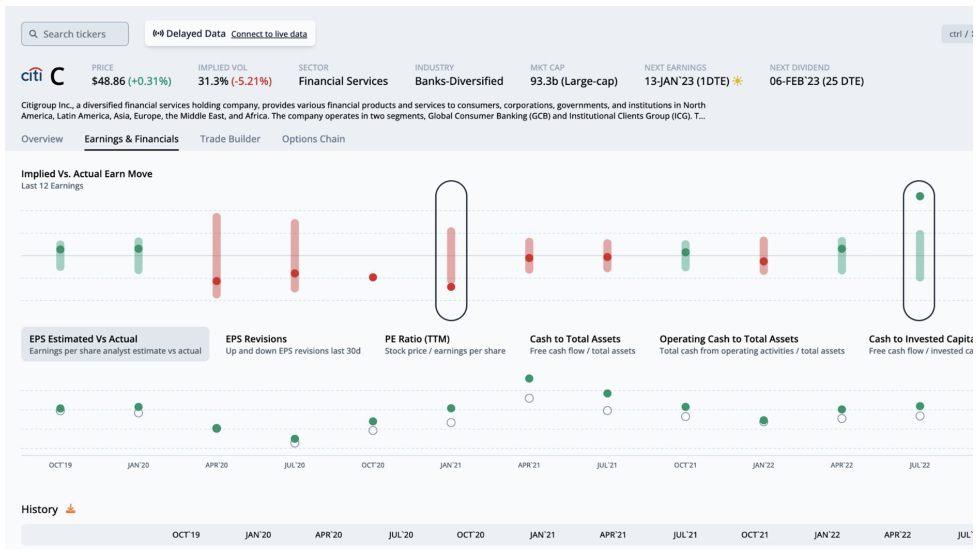Focus the Search tickers input field
Image resolution: width=980 pixels, height=552 pixels.
point(80,34)
